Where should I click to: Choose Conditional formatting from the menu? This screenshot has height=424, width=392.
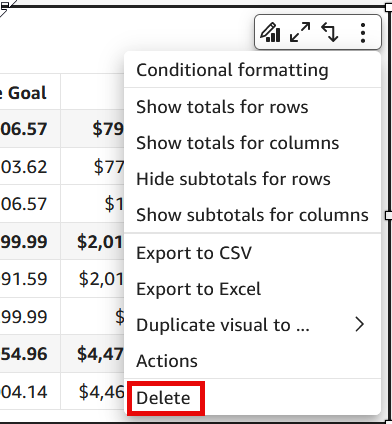point(252,70)
